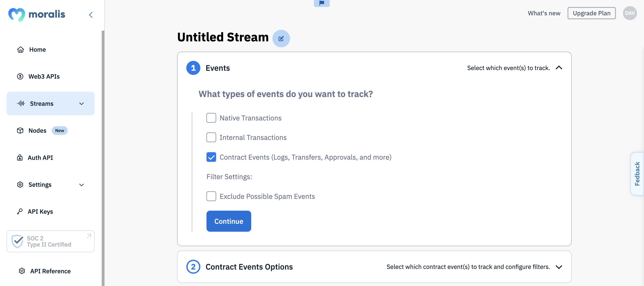Viewport: 644px width, 286px height.
Task: Click the API Keys key icon
Action: click(20, 212)
